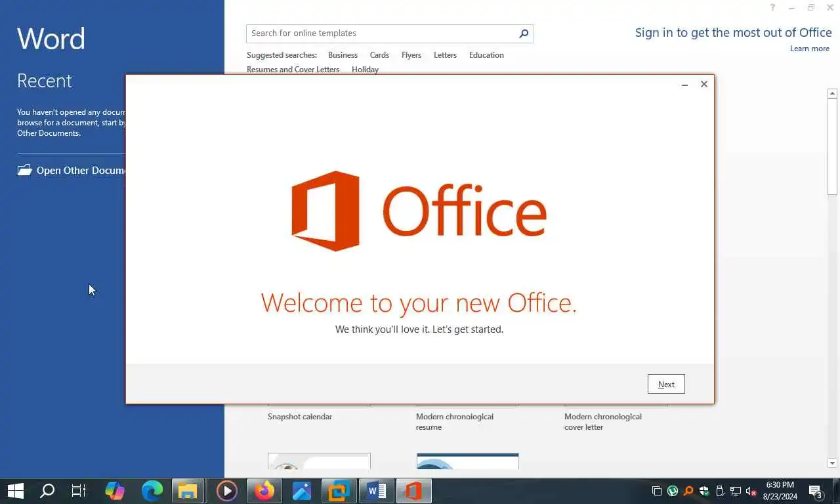Open the Windows Start menu

[x=15, y=491]
